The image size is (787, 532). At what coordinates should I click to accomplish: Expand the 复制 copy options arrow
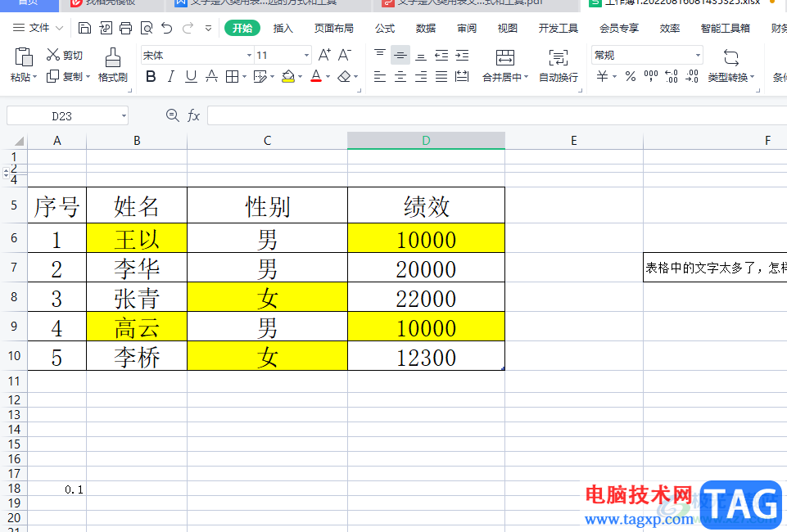(x=88, y=77)
